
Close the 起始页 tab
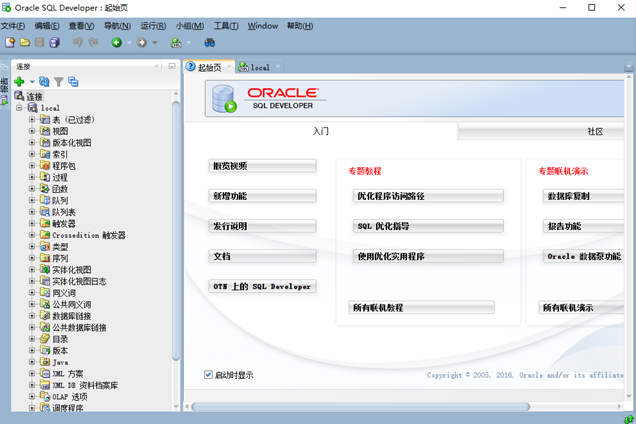[229, 67]
